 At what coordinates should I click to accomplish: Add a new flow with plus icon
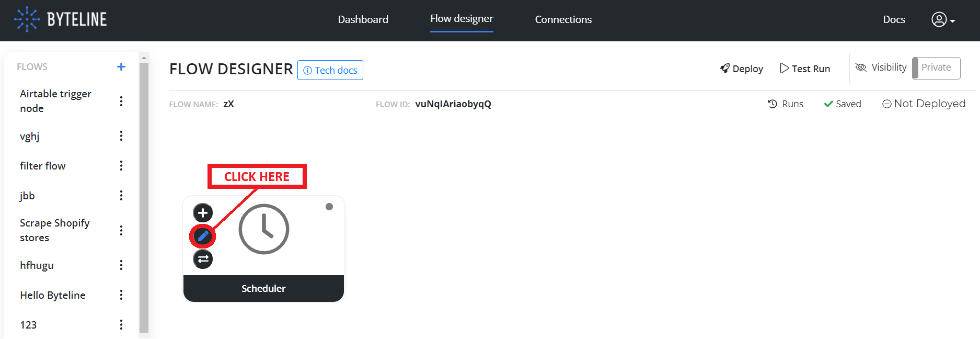[x=121, y=66]
